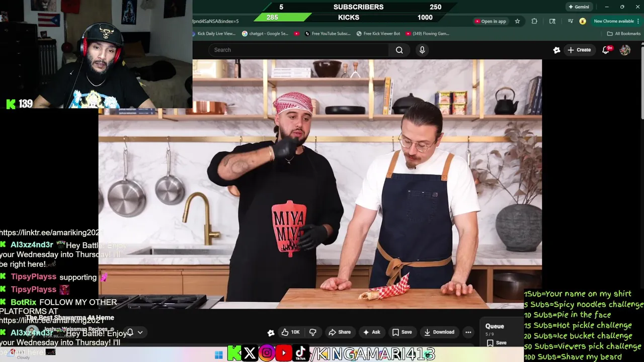The width and height of the screenshot is (644, 362).
Task: Open the Free Kick Viewer Bot bookmark
Action: click(378, 34)
